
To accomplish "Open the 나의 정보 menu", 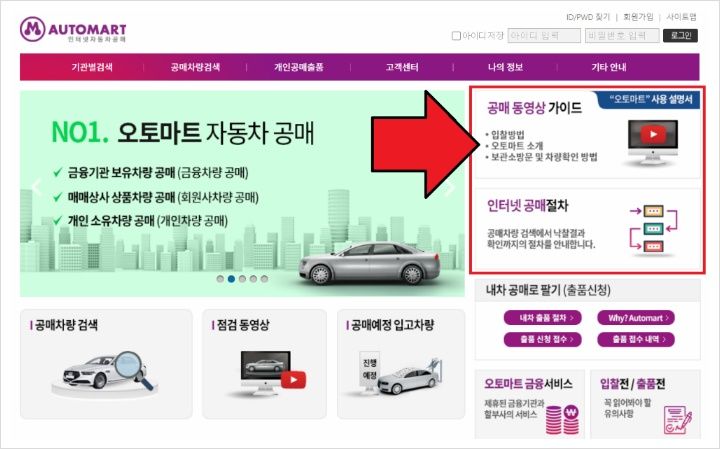I will click(505, 67).
